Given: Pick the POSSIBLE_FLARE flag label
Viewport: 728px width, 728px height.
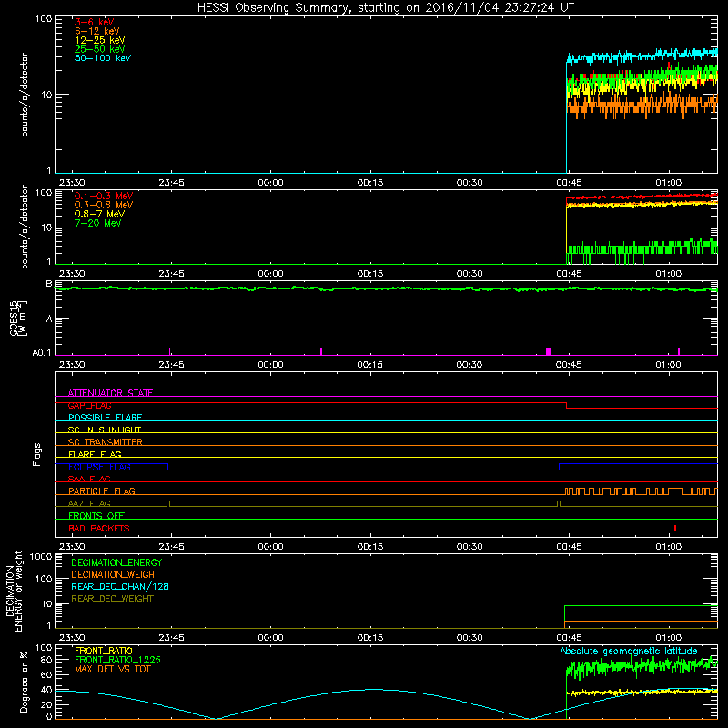Looking at the screenshot, I should pyautogui.click(x=105, y=418).
